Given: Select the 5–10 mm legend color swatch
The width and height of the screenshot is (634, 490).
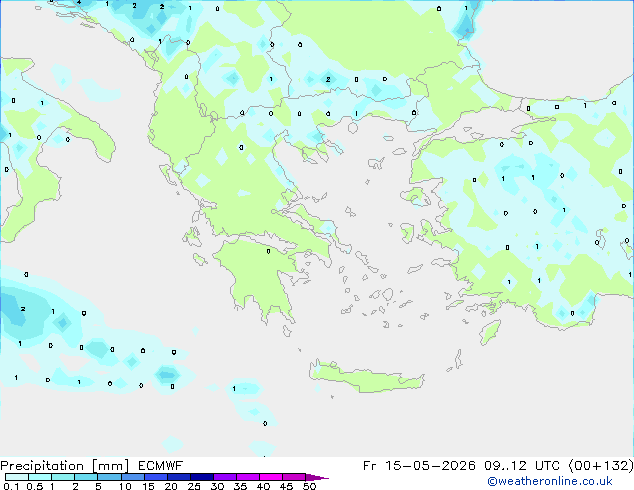Looking at the screenshot, I should pos(109,477).
